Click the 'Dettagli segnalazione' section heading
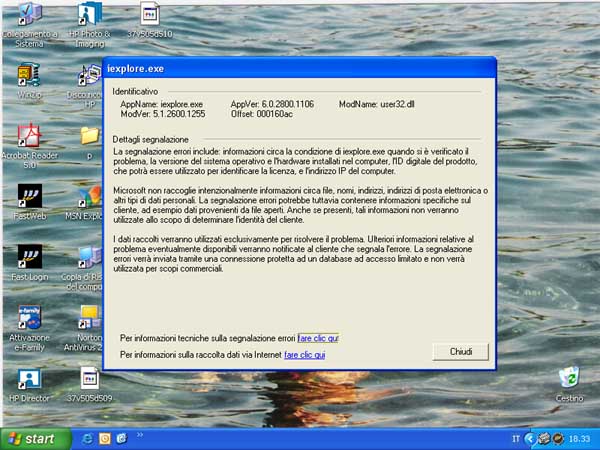Viewport: 600px width, 450px height. [150, 140]
